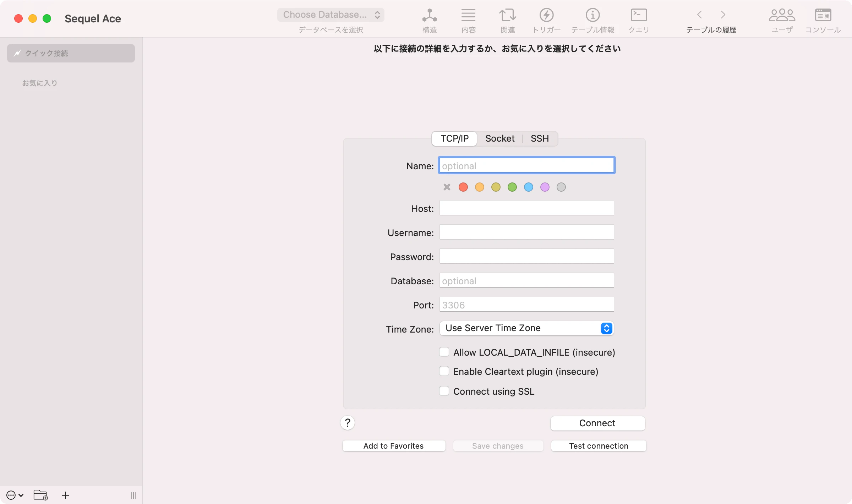The height and width of the screenshot is (504, 852).
Task: Enable Cleartext plugin checkbox
Action: click(444, 371)
